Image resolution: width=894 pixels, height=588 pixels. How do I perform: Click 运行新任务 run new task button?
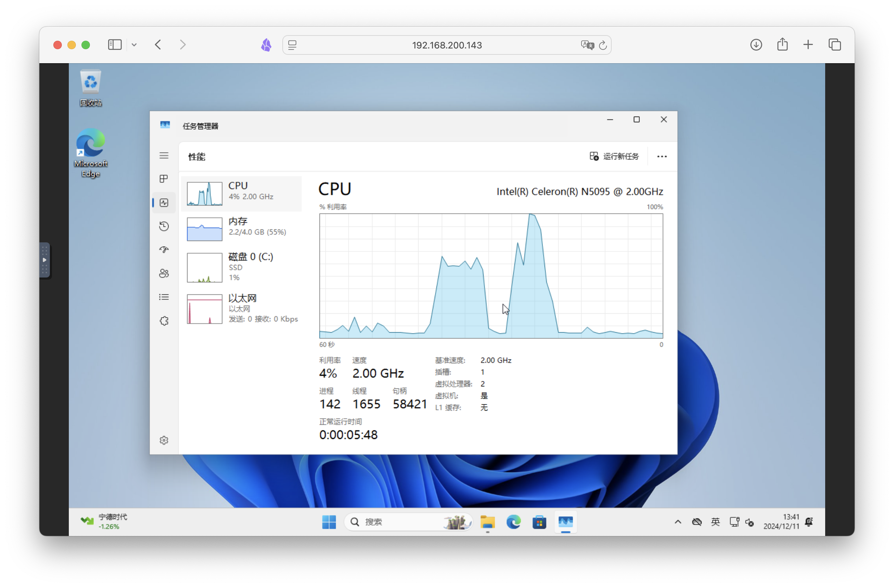coord(614,156)
